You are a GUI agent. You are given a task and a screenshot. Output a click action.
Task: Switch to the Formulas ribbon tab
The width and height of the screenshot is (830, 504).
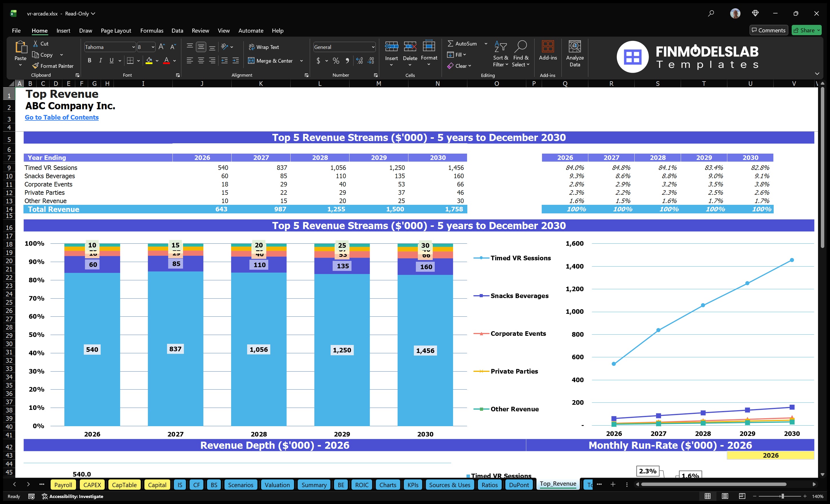[x=152, y=30]
